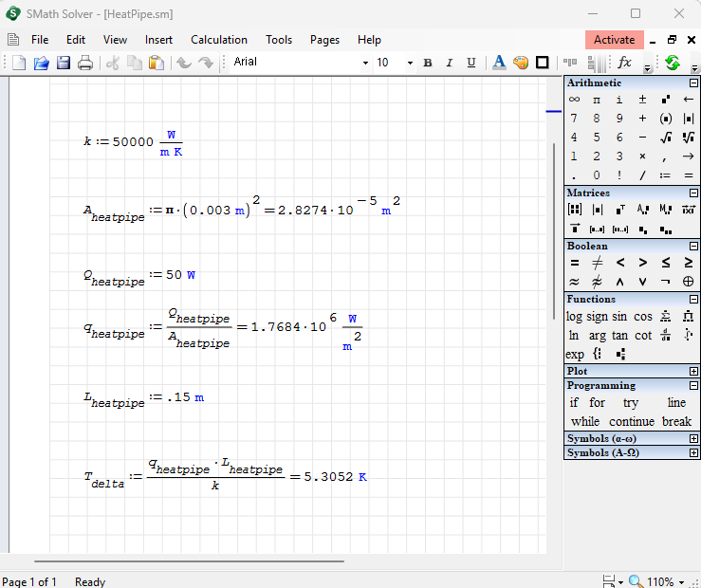Open the Insert menu
701x588 pixels.
(158, 40)
